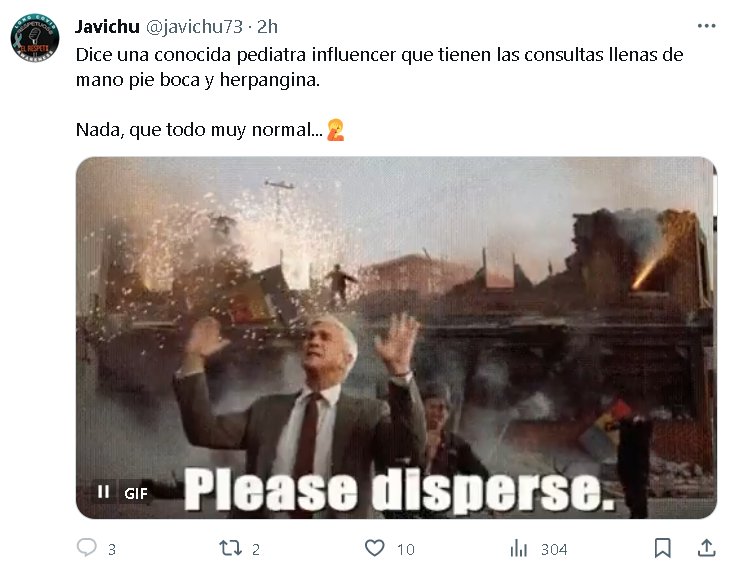Click the facepalm emoji after 'normal...'
This screenshot has height=574, width=732.
336,130
